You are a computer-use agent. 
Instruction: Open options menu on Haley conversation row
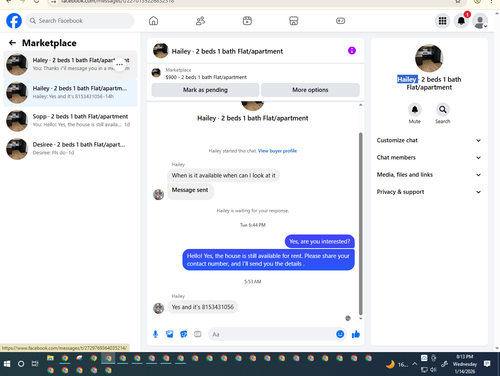[x=119, y=64]
